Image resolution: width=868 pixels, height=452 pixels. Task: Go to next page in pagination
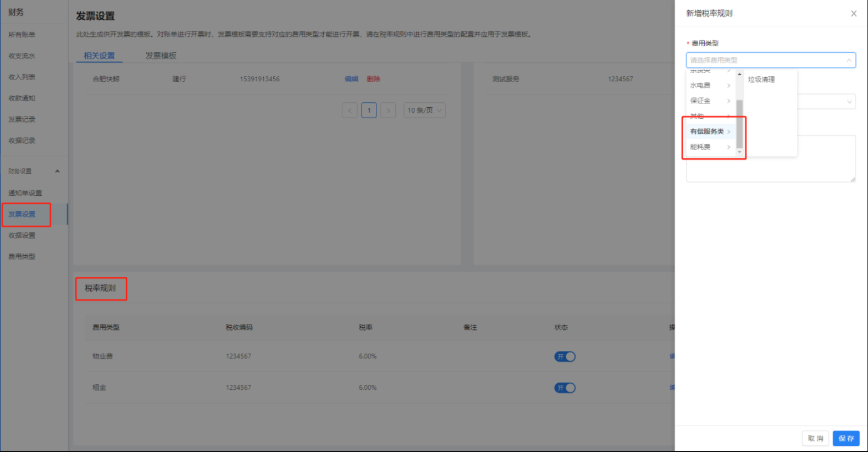click(x=388, y=111)
